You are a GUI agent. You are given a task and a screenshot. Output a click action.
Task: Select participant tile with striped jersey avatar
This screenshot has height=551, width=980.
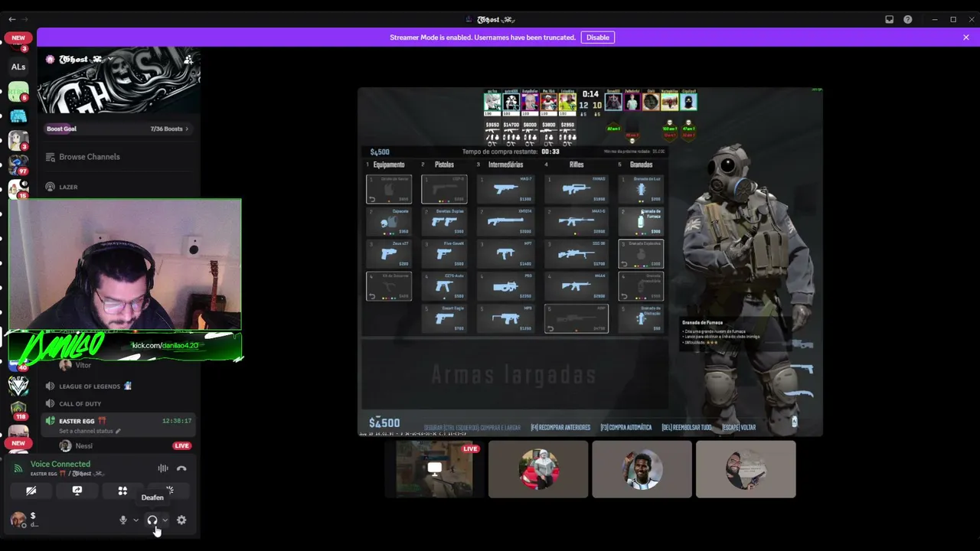(x=642, y=469)
